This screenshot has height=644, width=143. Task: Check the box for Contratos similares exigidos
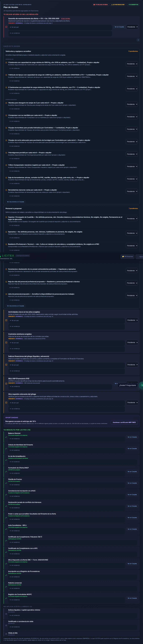[6, 342]
